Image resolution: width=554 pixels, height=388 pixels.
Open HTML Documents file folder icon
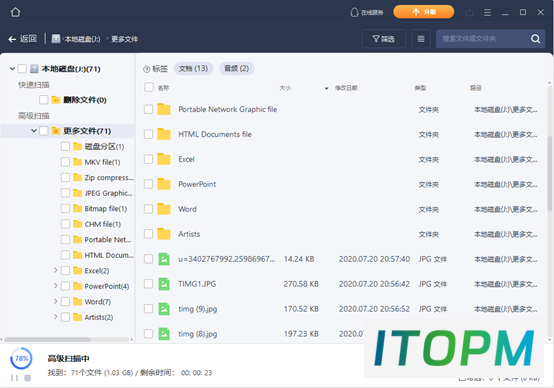(164, 134)
